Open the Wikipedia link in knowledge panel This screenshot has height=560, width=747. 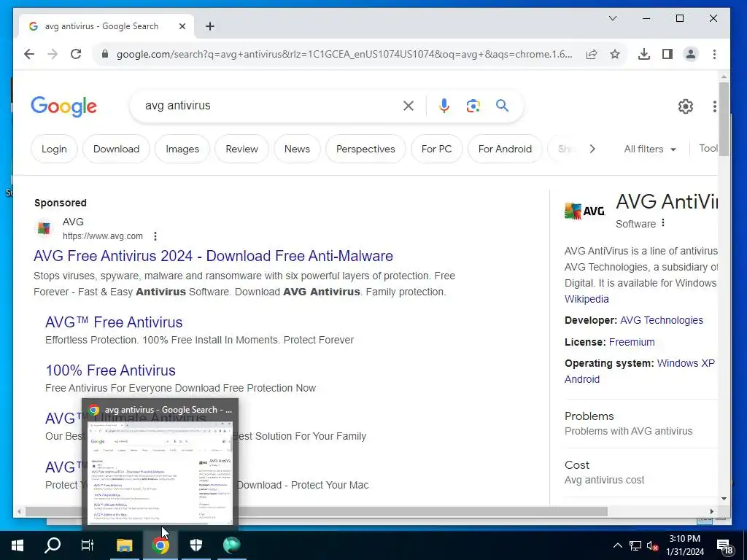(x=587, y=299)
